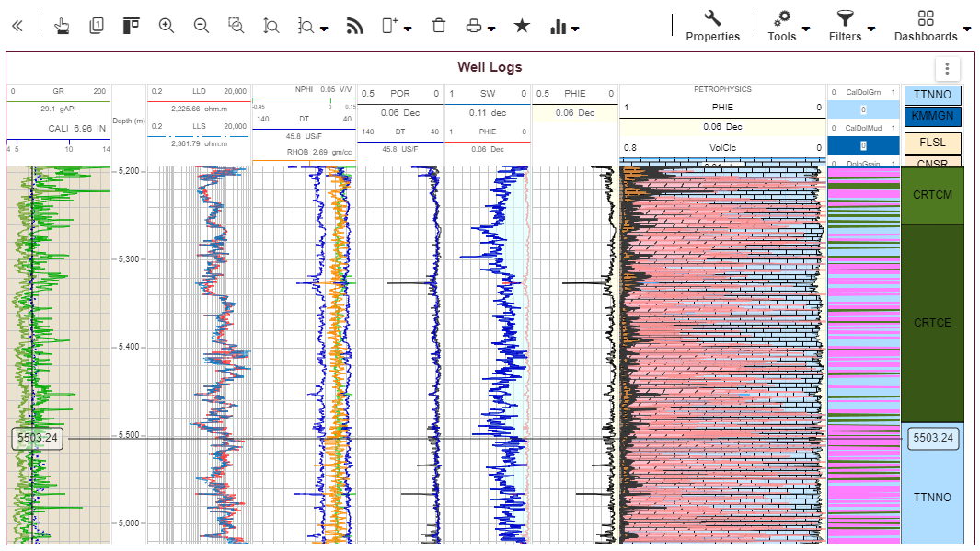Click the 0.11 dec SW value

(488, 113)
